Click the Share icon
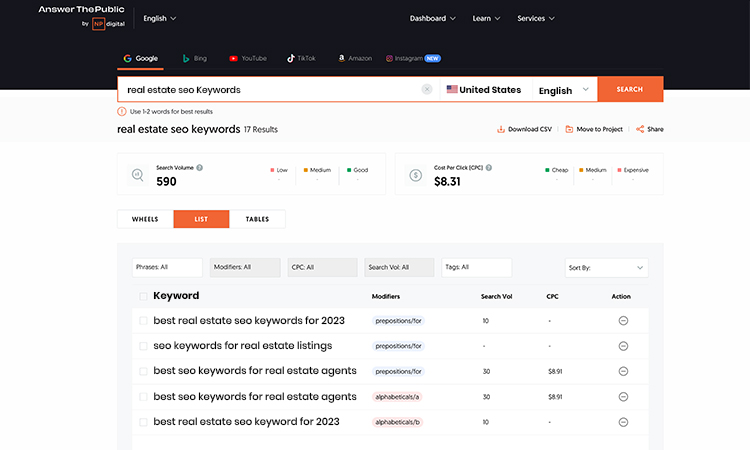The height and width of the screenshot is (450, 750). click(x=640, y=129)
